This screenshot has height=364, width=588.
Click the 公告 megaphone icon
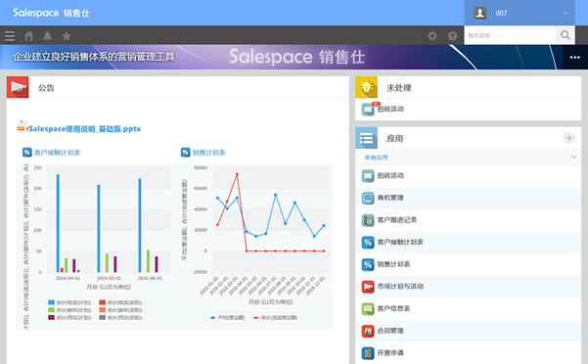pos(18,87)
